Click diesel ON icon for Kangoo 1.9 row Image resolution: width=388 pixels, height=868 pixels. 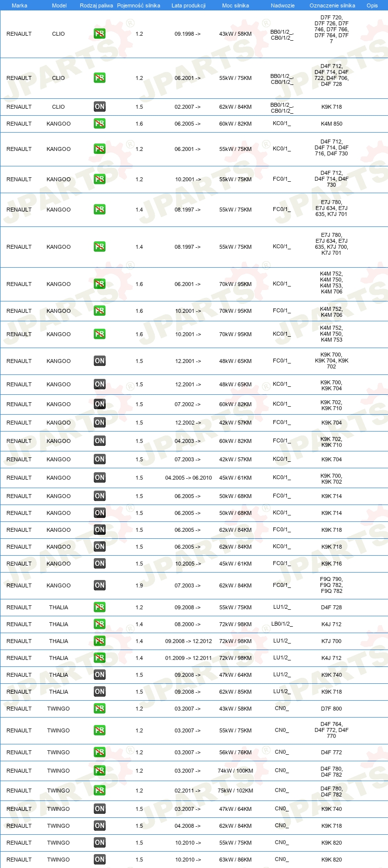point(100,585)
